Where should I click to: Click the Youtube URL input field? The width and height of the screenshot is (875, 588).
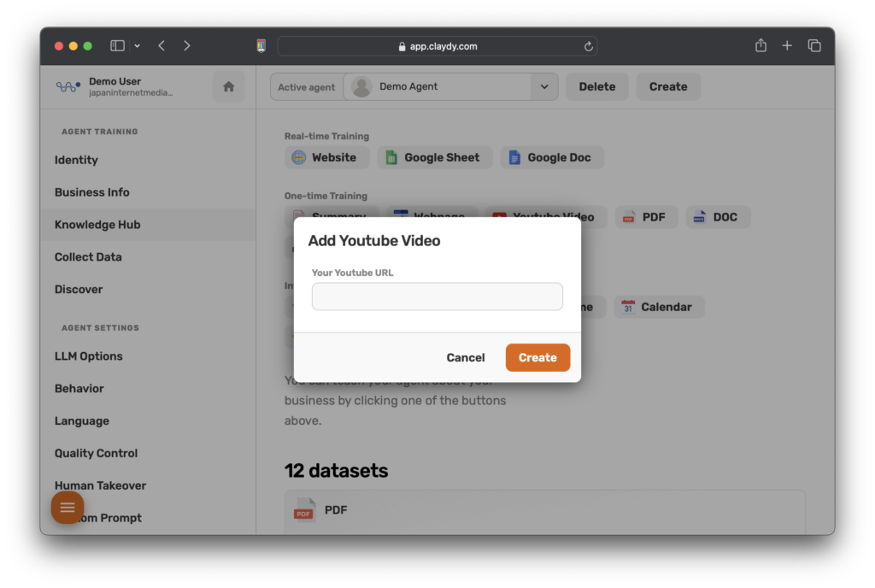[x=437, y=297]
